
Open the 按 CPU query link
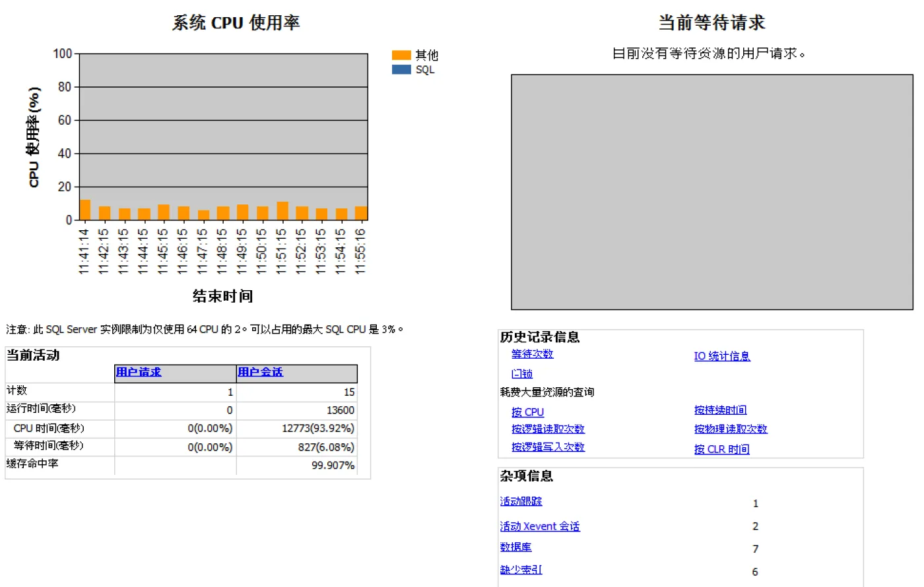tap(527, 412)
